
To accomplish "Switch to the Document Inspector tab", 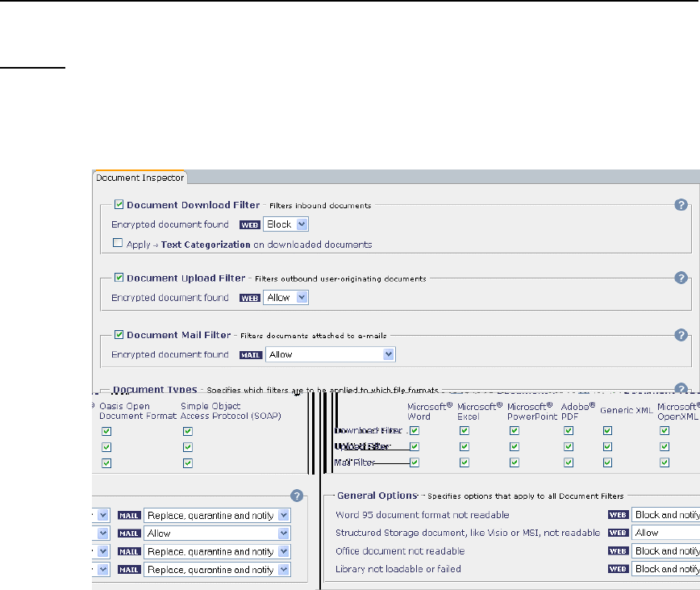I will tap(140, 178).
